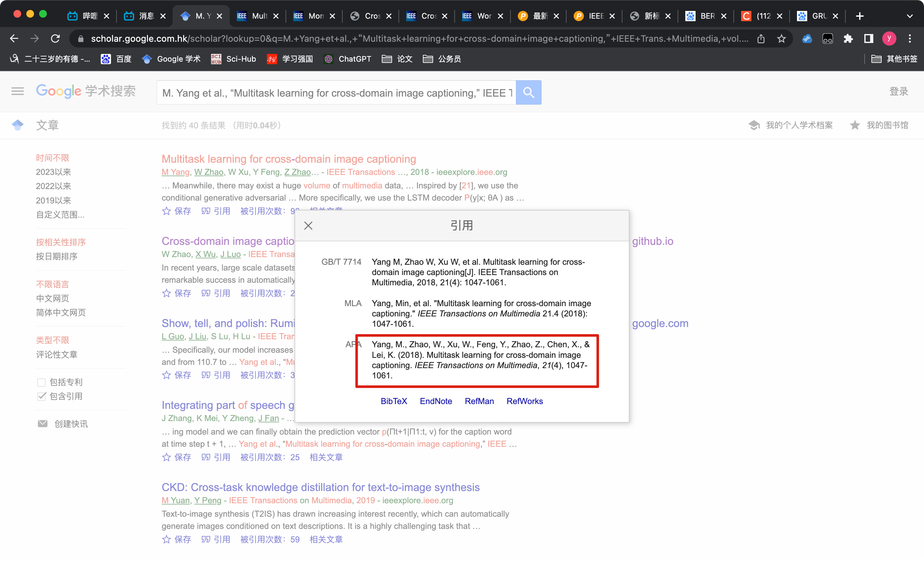Open the browser extensions puzzle icon
Viewport: 924px width, 561px height.
click(x=848, y=38)
